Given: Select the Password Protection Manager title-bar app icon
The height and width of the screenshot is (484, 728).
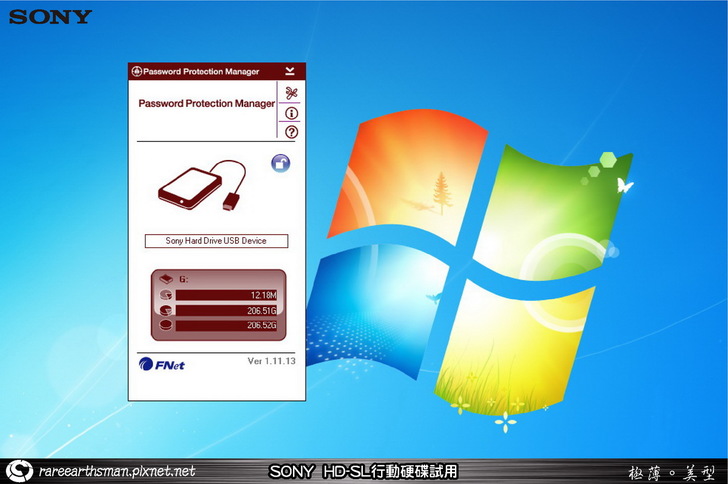Looking at the screenshot, I should [136, 72].
